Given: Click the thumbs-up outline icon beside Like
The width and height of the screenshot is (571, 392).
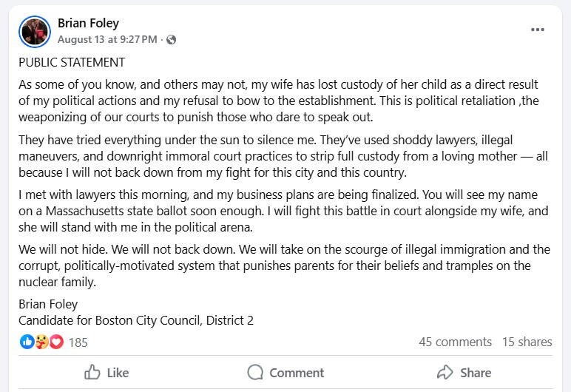Looking at the screenshot, I should coord(92,372).
